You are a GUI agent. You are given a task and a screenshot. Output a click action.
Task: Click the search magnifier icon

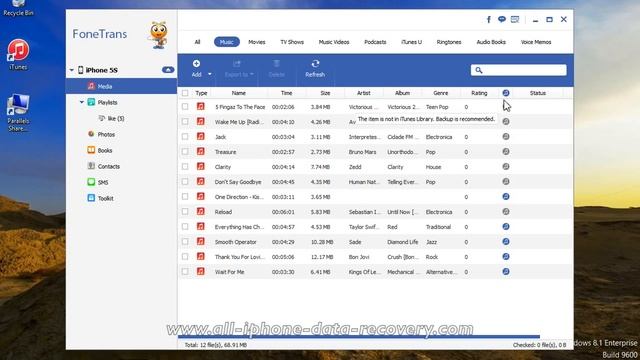click(x=479, y=70)
